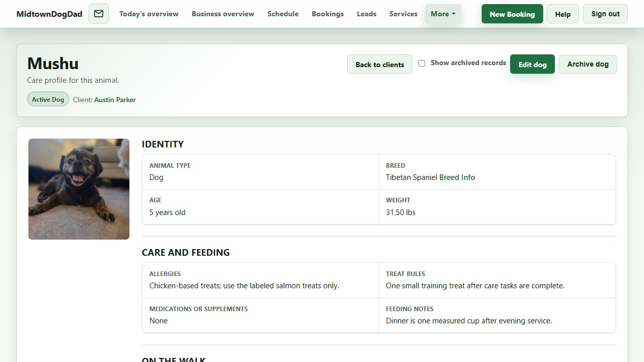
Task: Open Tibetan Spaniel Breed Info link
Action: (x=457, y=177)
